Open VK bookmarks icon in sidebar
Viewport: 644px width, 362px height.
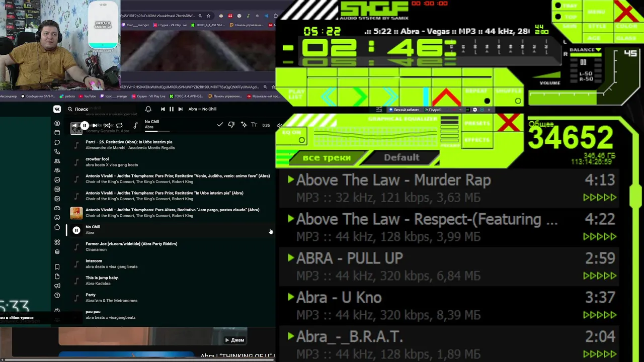tap(57, 266)
